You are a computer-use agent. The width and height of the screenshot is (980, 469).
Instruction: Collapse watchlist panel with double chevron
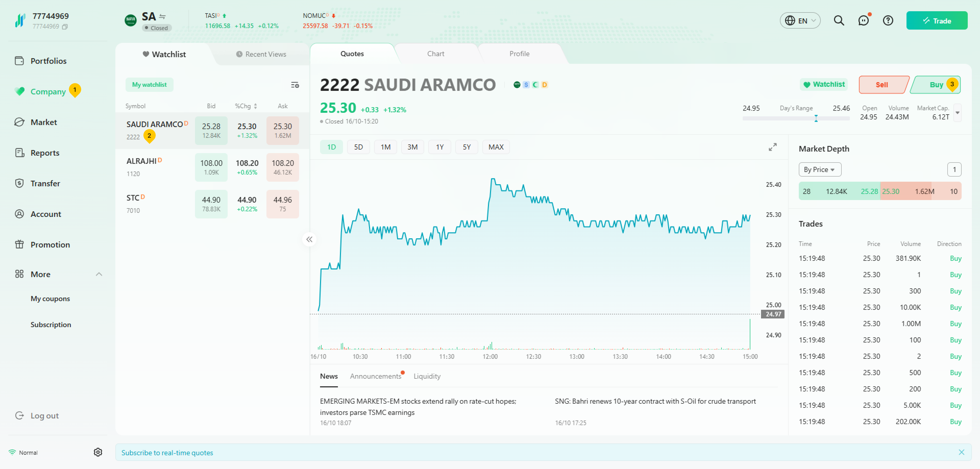(x=309, y=239)
